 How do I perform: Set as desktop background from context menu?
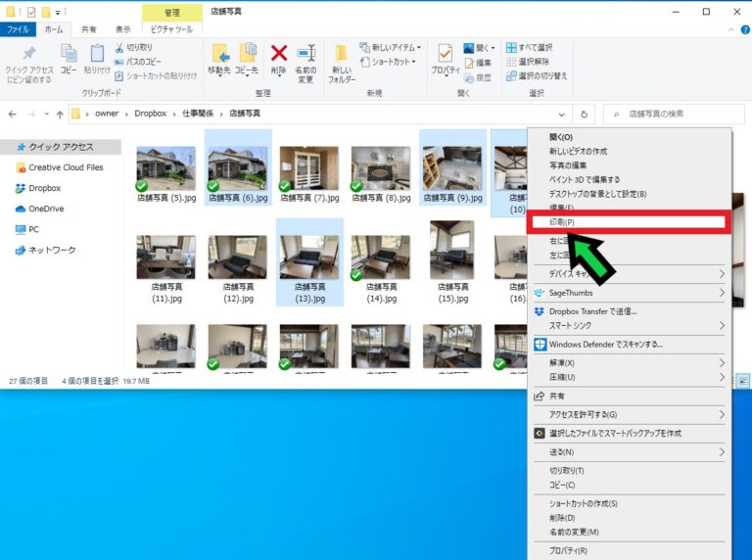(x=629, y=194)
